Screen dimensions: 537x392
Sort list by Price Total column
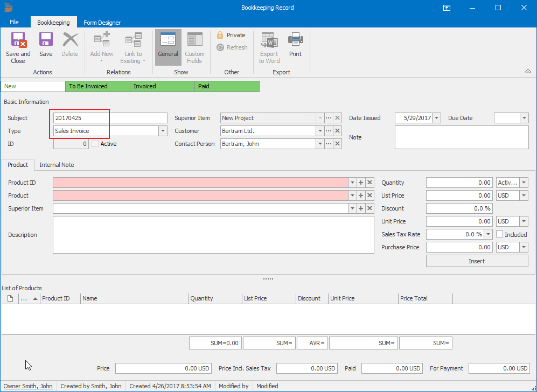pyautogui.click(x=426, y=298)
